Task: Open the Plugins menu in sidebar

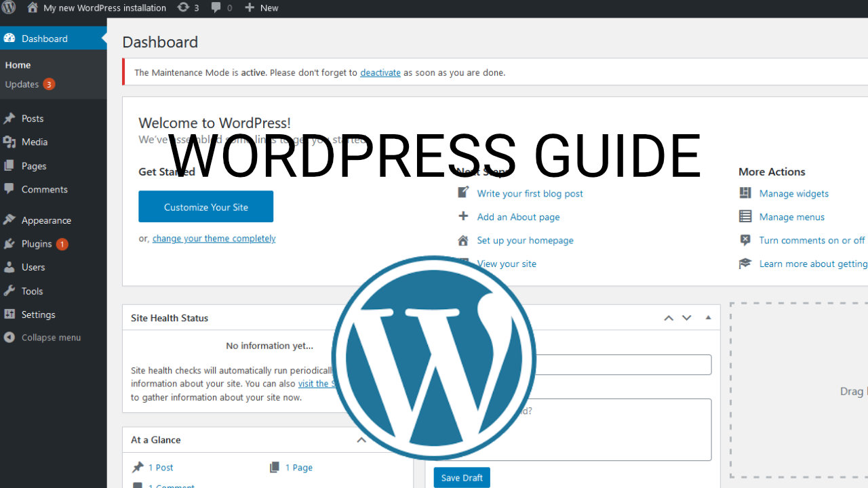Action: (37, 244)
